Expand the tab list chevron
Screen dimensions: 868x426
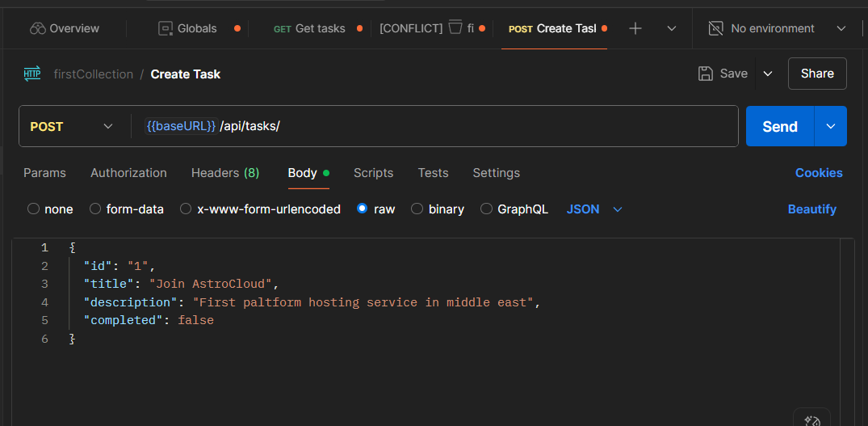point(672,28)
